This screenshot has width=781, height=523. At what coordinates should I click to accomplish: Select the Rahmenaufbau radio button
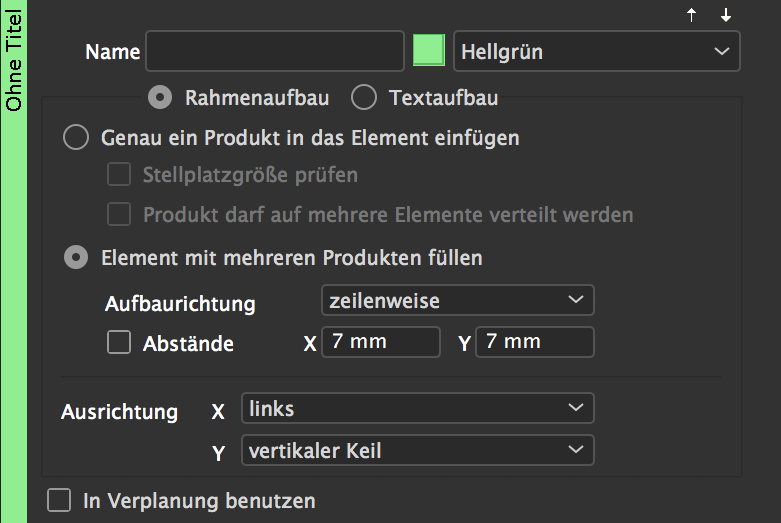160,97
